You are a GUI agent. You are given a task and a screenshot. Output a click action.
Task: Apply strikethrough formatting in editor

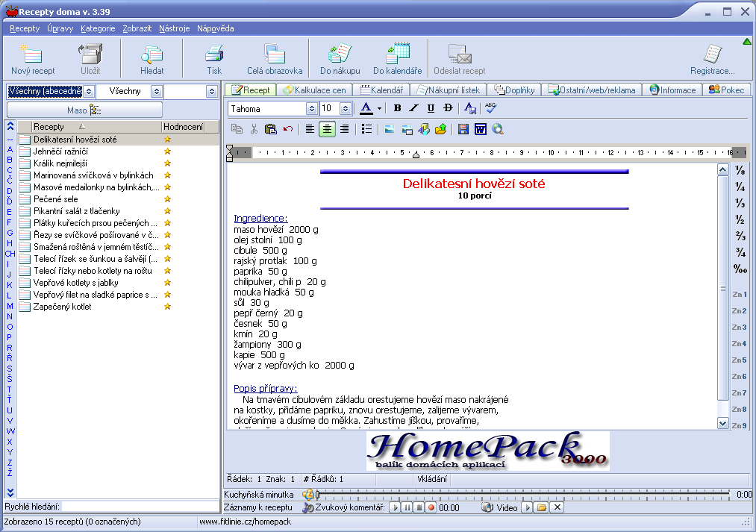448,108
